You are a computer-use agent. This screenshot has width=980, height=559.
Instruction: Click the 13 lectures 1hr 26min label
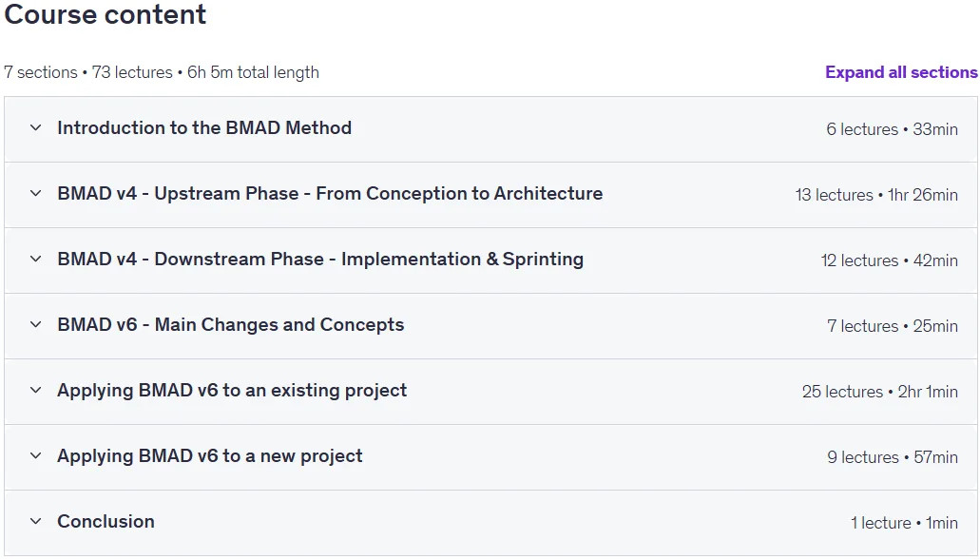[x=876, y=195]
